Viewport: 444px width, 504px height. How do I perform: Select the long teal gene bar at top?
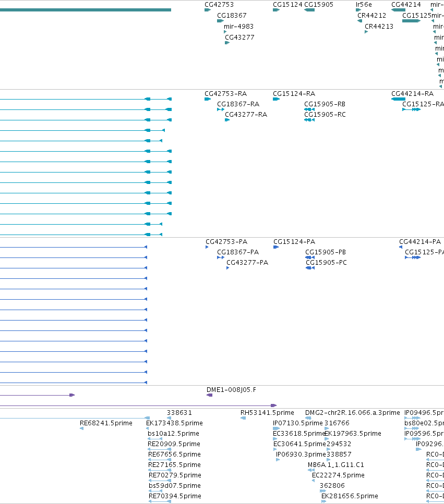86,10
